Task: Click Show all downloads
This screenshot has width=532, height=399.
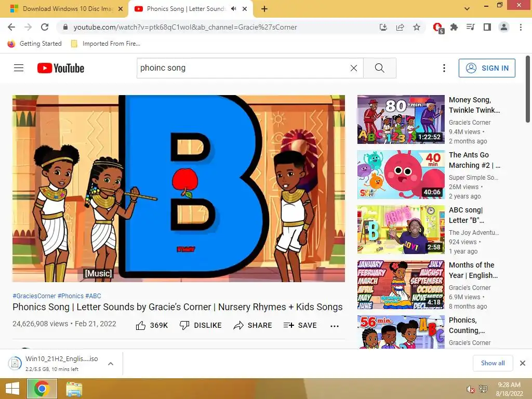Action: (x=493, y=363)
